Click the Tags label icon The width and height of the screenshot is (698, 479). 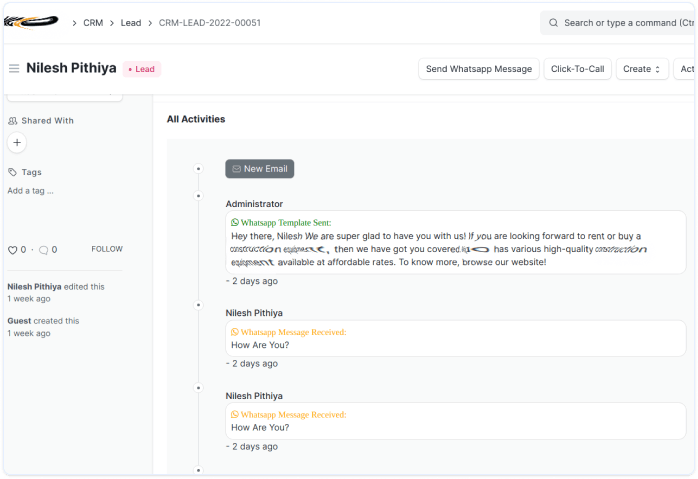point(12,172)
